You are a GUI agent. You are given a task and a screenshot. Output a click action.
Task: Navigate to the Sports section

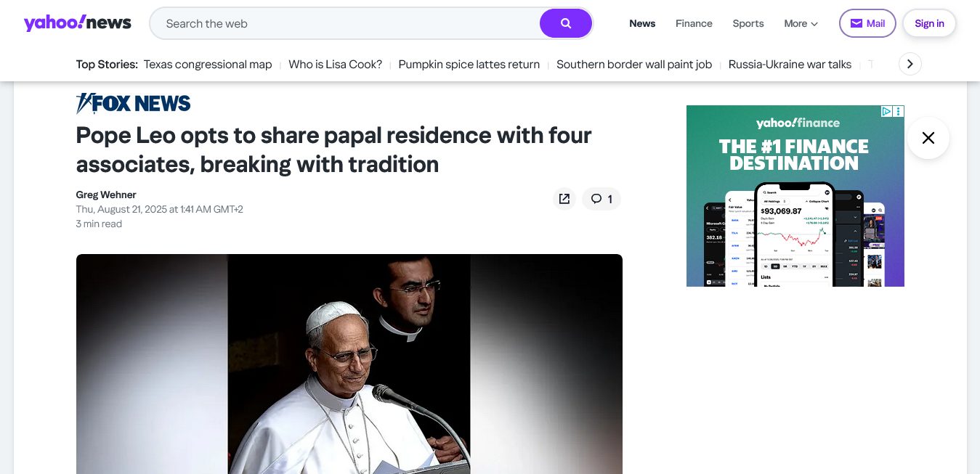748,23
